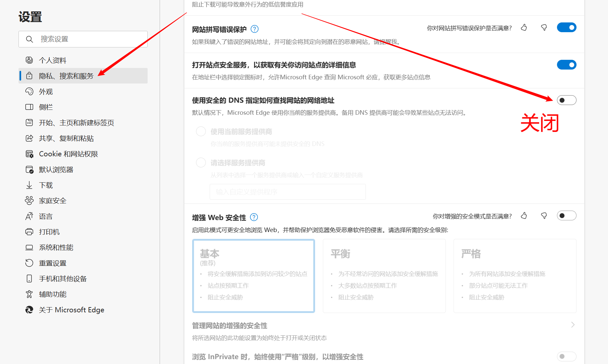Click the 个人资料 profile icon in sidebar
608x364 pixels.
point(29,60)
